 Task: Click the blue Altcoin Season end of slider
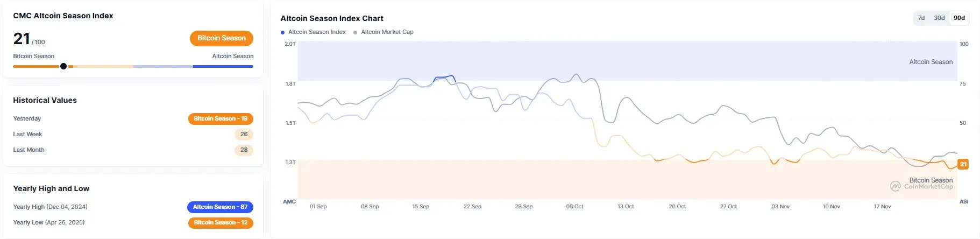(x=223, y=66)
